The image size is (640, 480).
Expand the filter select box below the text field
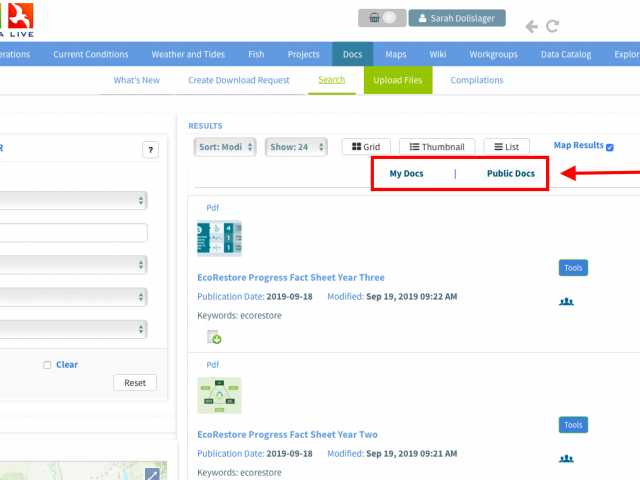click(x=73, y=265)
